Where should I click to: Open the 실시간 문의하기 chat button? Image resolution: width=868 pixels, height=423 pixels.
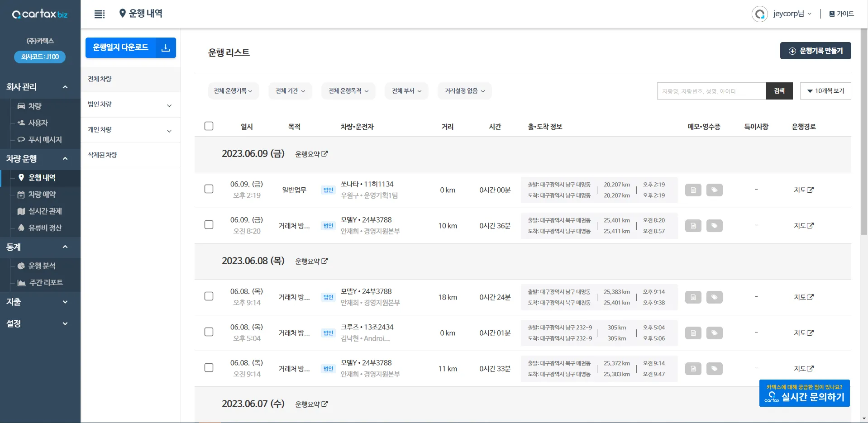click(x=805, y=393)
